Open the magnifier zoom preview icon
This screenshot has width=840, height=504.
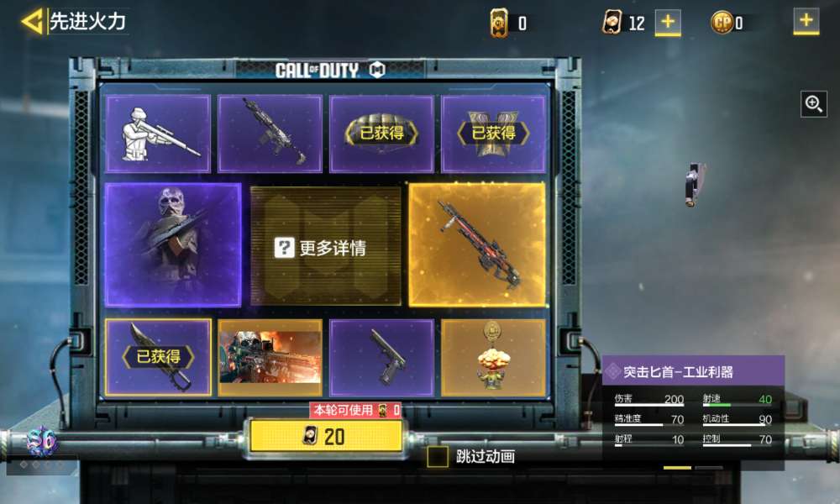click(x=814, y=104)
